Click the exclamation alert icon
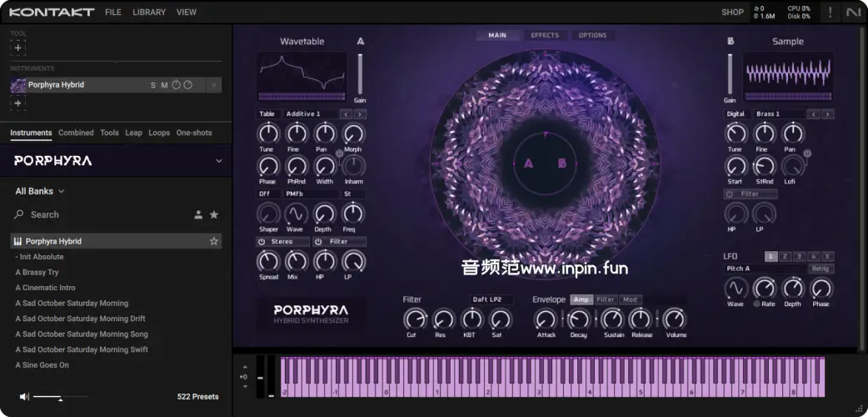 pos(830,12)
